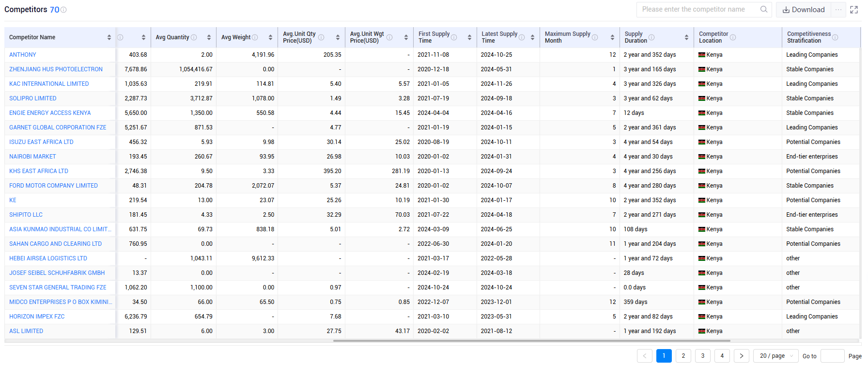Click info icon of Avg Quantity header
Image resolution: width=868 pixels, height=367 pixels.
point(194,37)
